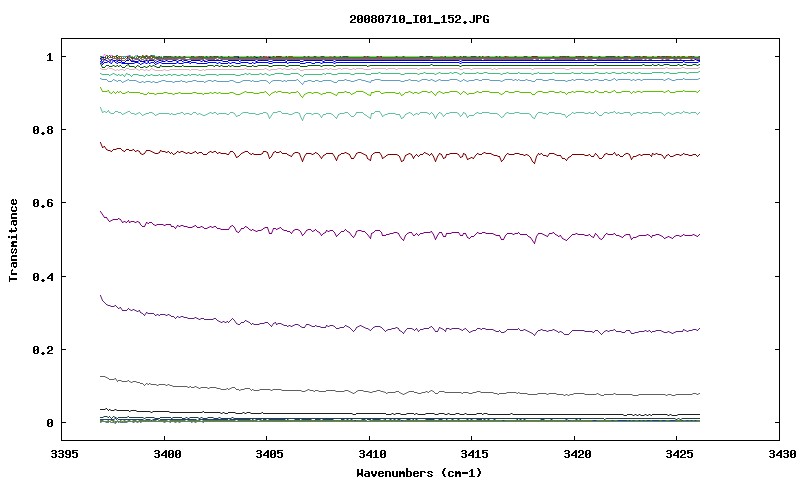
Task: Click the Transmittance y-axis label
Action: [13, 240]
